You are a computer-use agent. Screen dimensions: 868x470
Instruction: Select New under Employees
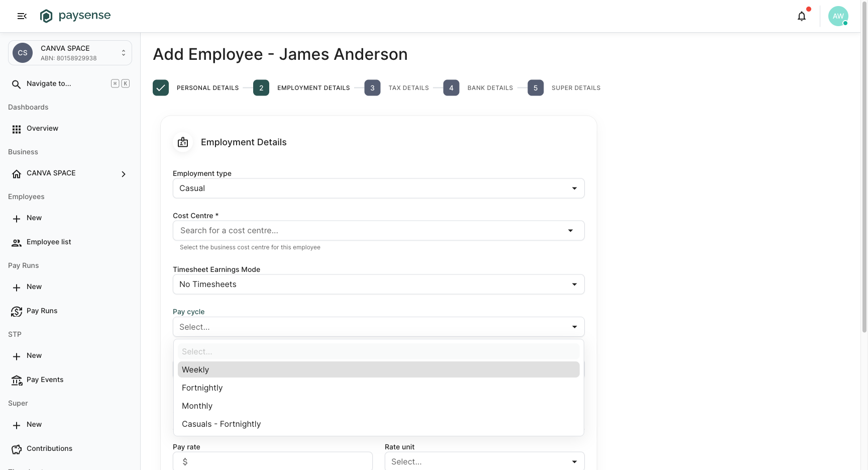coord(34,218)
